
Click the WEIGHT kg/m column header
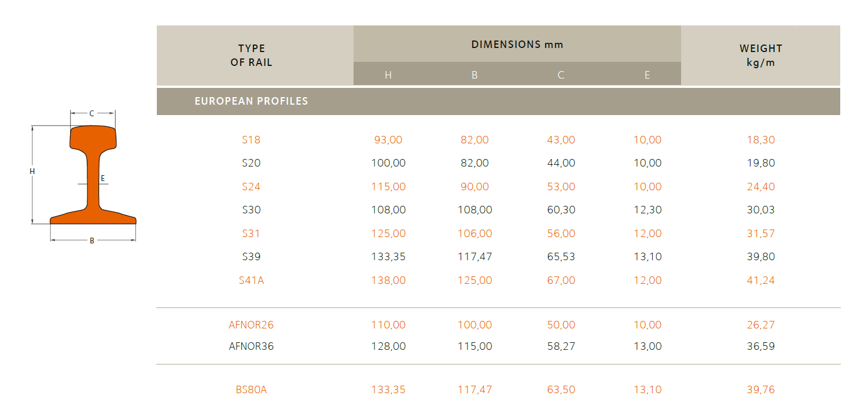760,56
